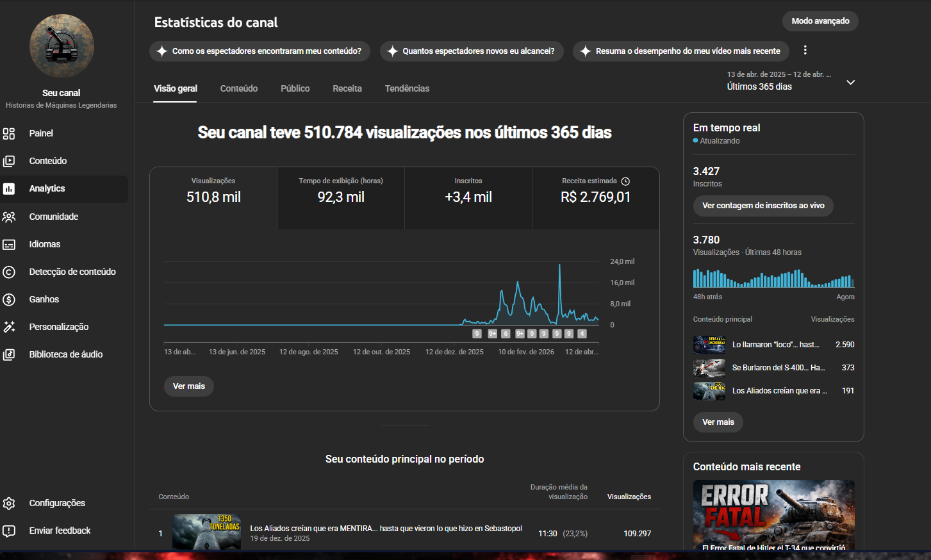Viewport: 931px width, 560px height.
Task: Ask "Quantos espectadores novos eu alcancei?"
Action: point(472,51)
